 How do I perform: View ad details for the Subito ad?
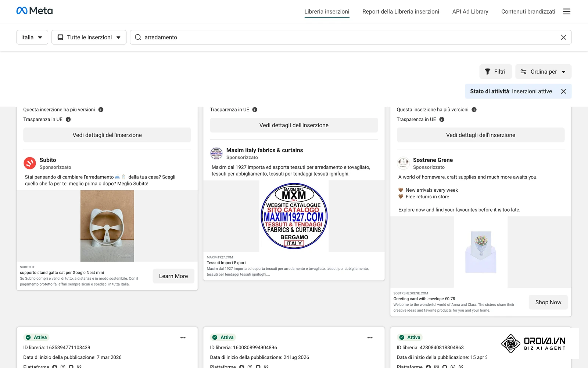[x=107, y=135]
